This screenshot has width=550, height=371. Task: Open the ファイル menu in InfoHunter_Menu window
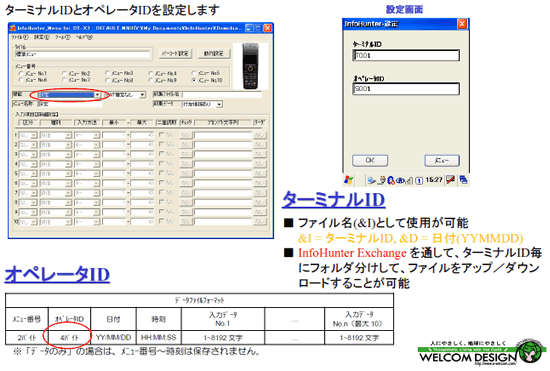(x=19, y=37)
